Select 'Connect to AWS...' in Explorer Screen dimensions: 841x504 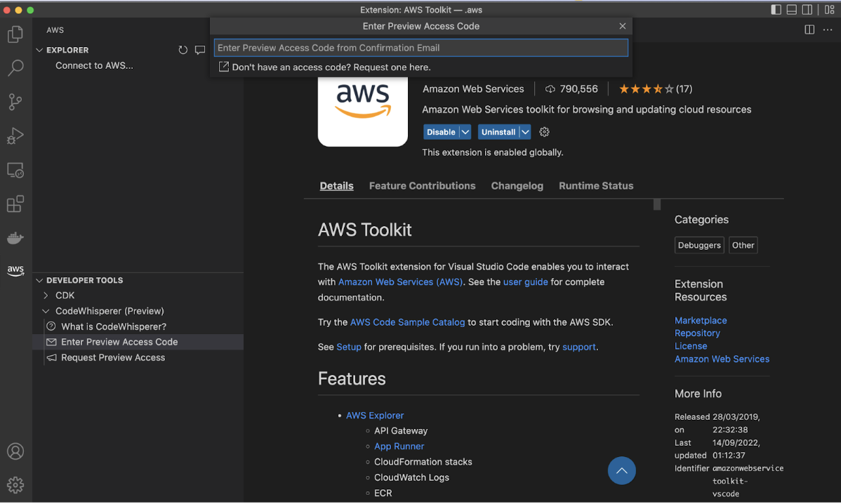94,65
